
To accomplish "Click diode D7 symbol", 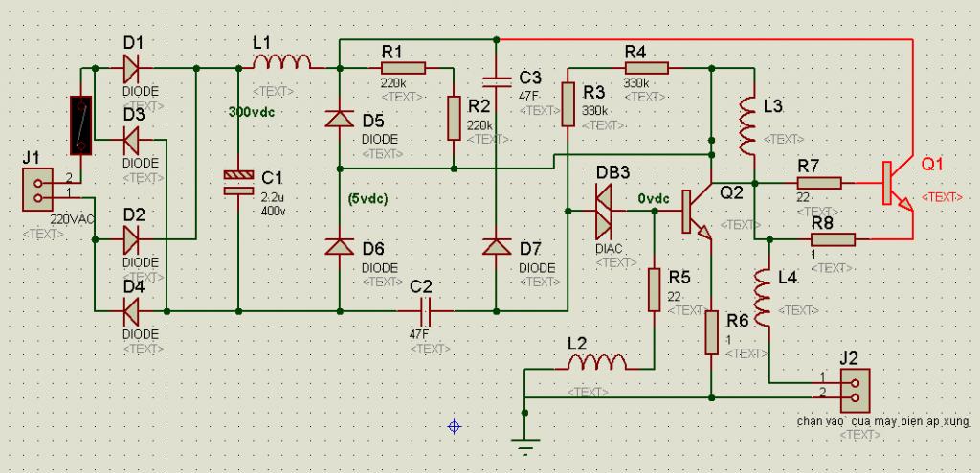I will click(497, 246).
